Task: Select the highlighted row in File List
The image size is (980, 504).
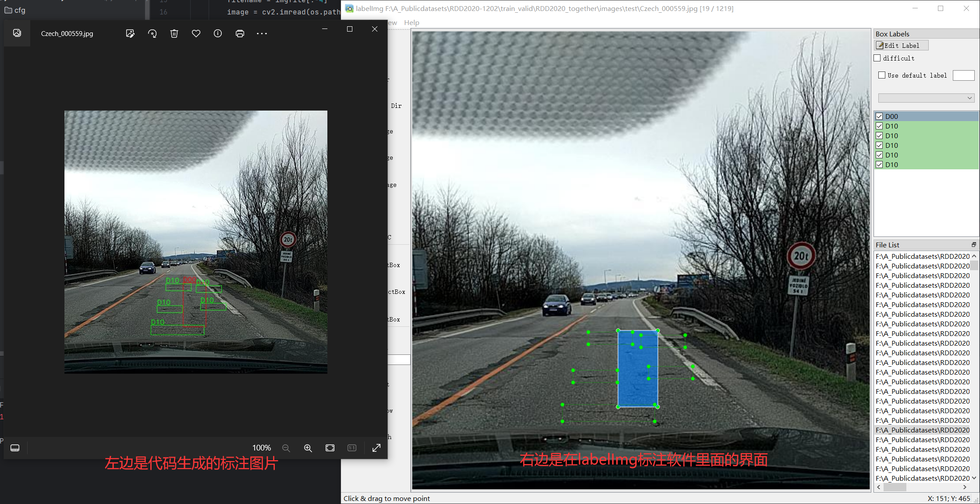Action: click(x=923, y=430)
